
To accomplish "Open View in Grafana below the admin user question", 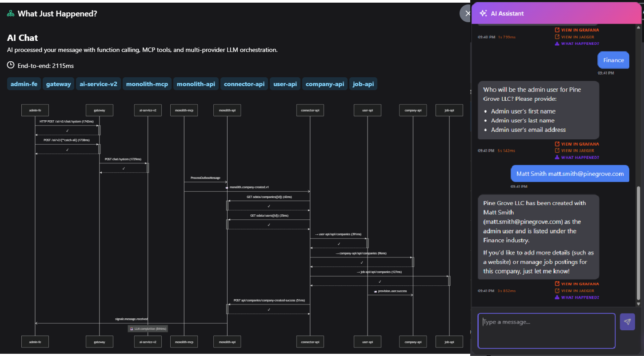I will click(x=577, y=144).
